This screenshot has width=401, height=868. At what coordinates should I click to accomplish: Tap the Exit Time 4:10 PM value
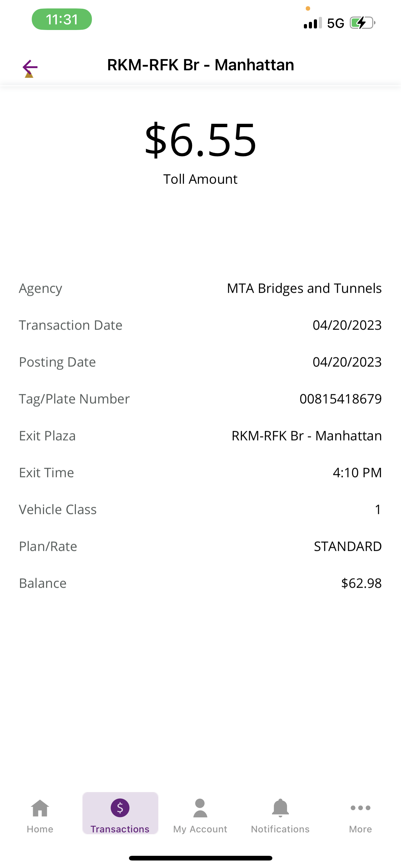357,473
